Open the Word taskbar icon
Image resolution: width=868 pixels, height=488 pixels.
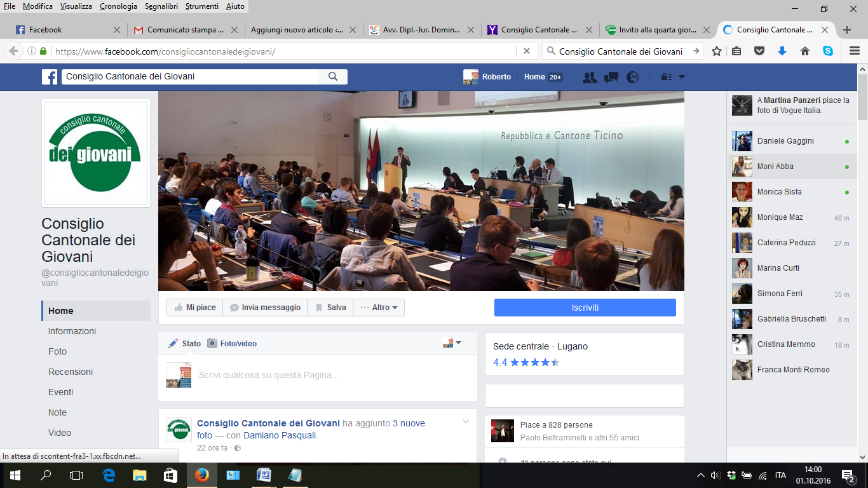[264, 475]
